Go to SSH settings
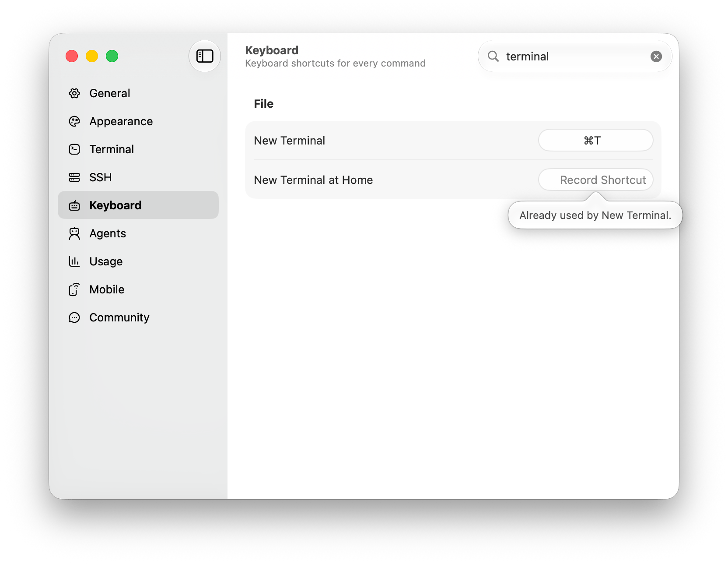Screen dimensions: 728x564 [138, 177]
